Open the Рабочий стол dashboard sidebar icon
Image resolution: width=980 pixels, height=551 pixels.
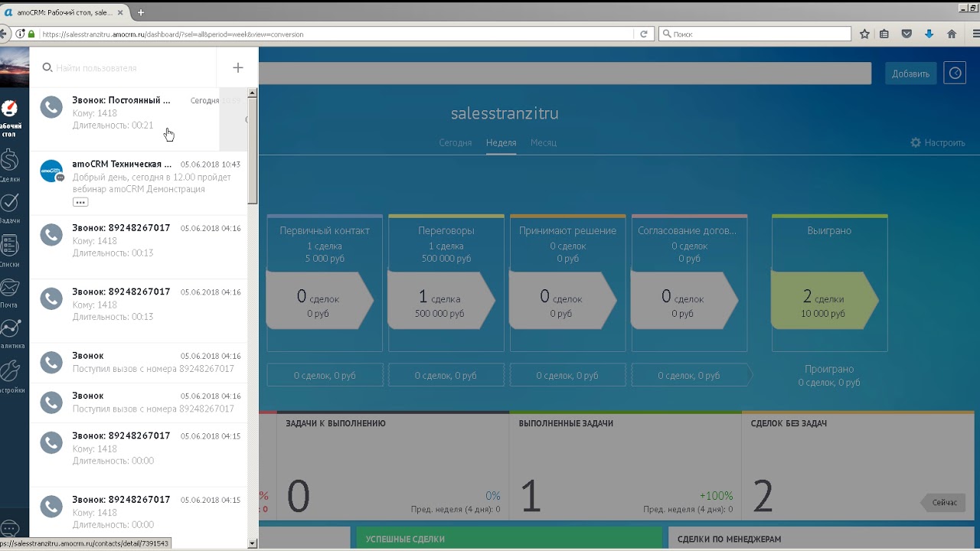pyautogui.click(x=9, y=109)
